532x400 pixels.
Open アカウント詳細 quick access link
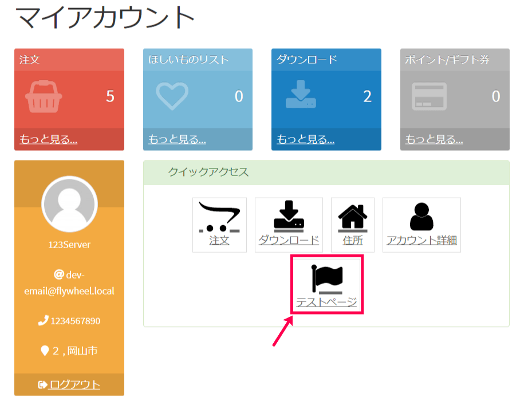coord(421,241)
